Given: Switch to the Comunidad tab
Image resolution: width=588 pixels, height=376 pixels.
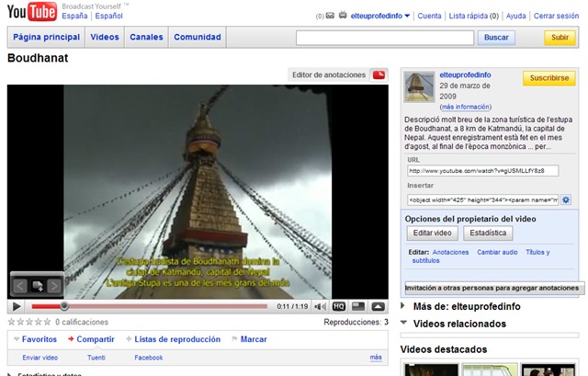Looking at the screenshot, I should (198, 37).
